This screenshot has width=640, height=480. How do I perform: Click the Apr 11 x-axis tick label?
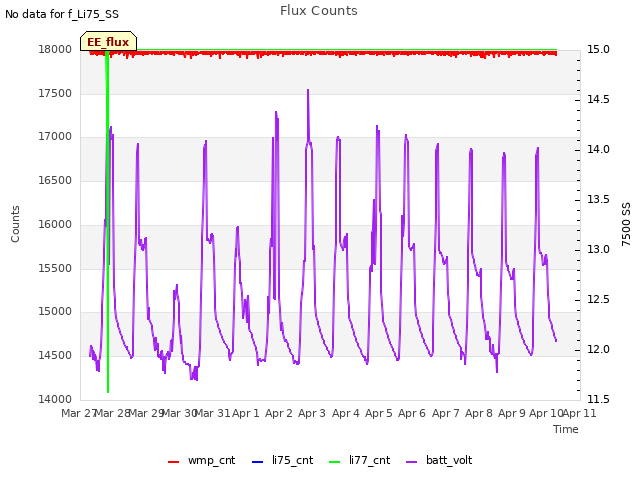pyautogui.click(x=579, y=413)
